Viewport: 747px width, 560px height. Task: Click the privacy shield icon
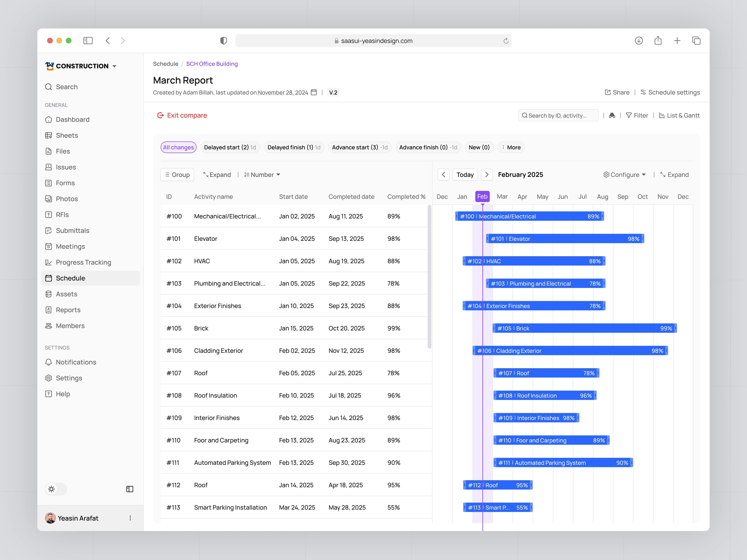point(224,40)
